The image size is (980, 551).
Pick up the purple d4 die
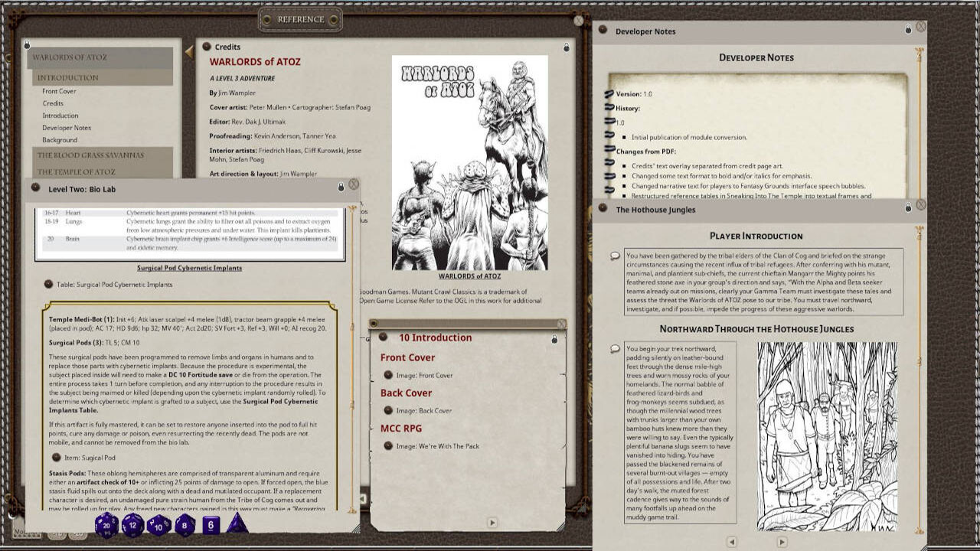[x=237, y=527]
